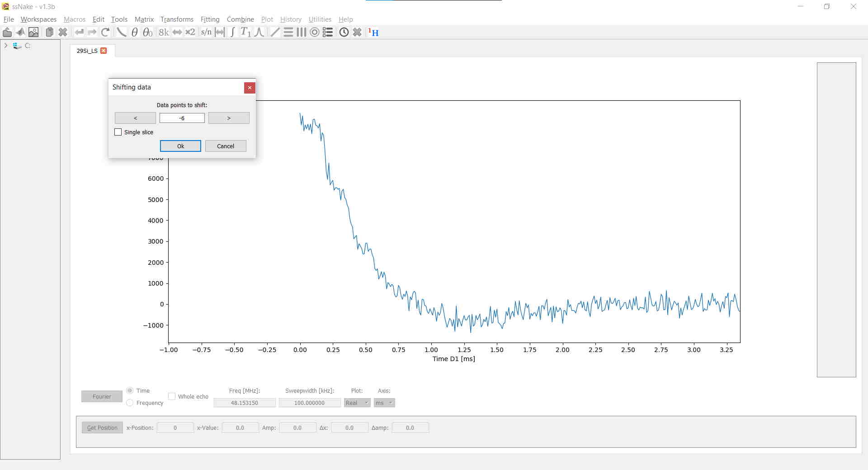Open the Plot type Real dropdown

point(357,403)
